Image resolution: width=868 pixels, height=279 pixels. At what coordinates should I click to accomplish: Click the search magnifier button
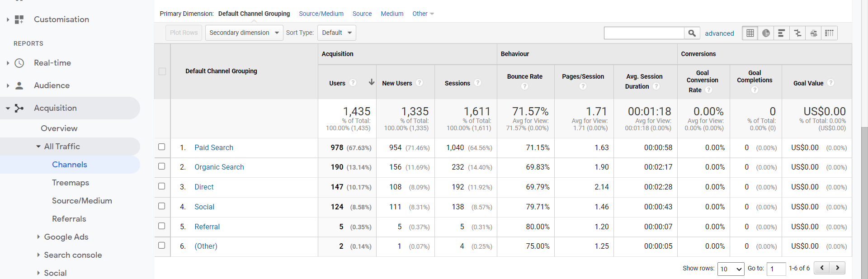(692, 33)
